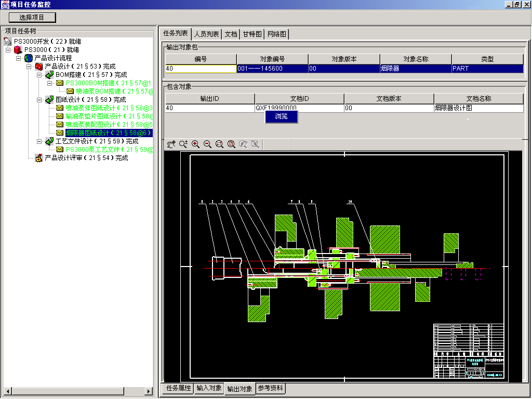Viewport: 532px width, 399px height.
Task: Click the CAD drawing title block
Action: (x=469, y=351)
